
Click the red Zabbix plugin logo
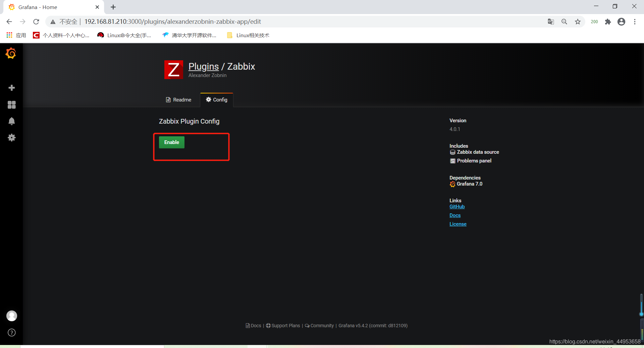pyautogui.click(x=173, y=70)
